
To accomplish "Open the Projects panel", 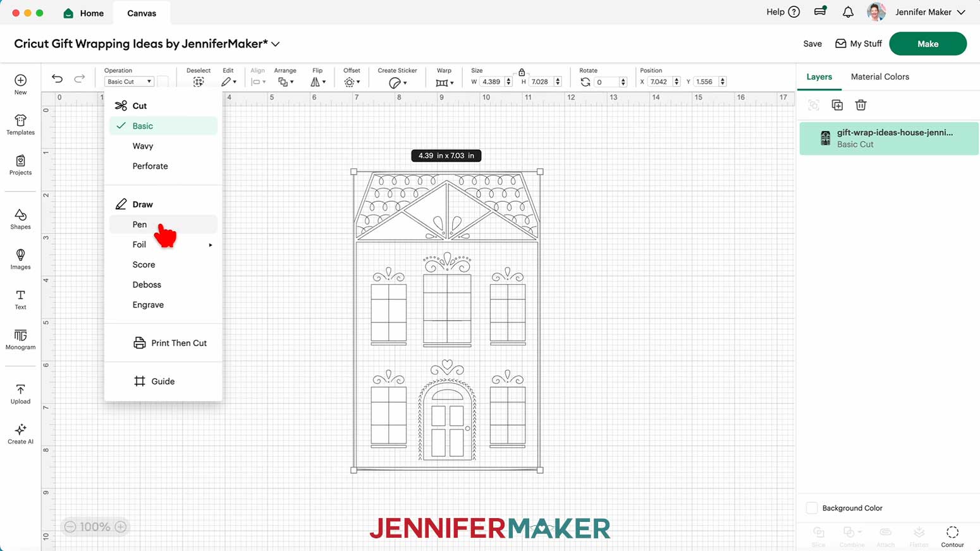I will click(20, 165).
